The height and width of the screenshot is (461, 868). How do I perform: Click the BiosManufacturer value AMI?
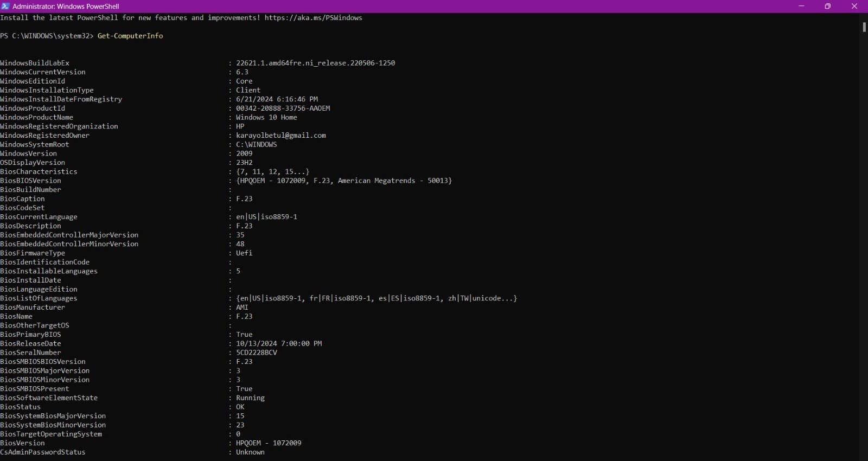[242, 307]
